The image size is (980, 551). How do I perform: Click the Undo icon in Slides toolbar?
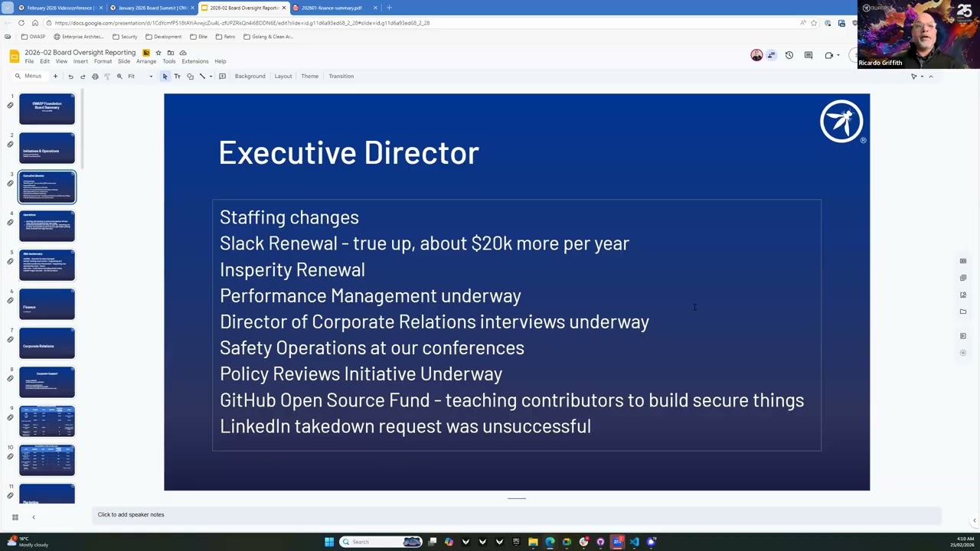(x=70, y=77)
